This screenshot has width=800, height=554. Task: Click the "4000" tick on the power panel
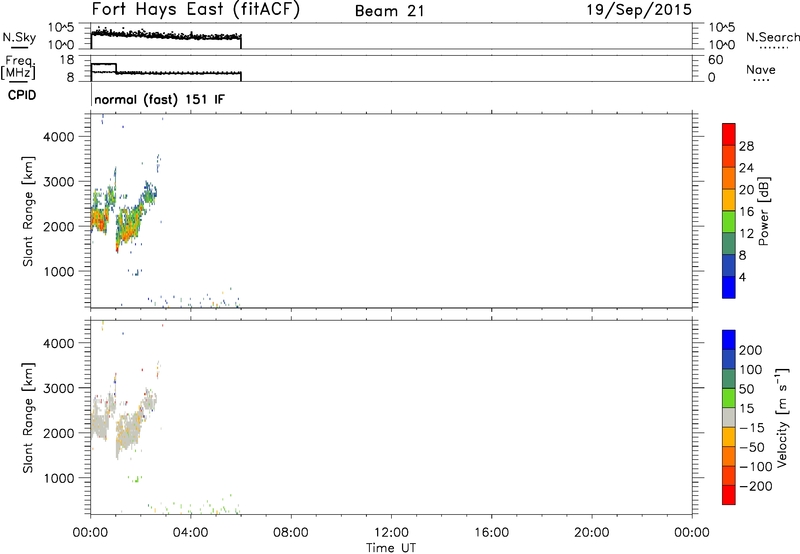(59, 137)
